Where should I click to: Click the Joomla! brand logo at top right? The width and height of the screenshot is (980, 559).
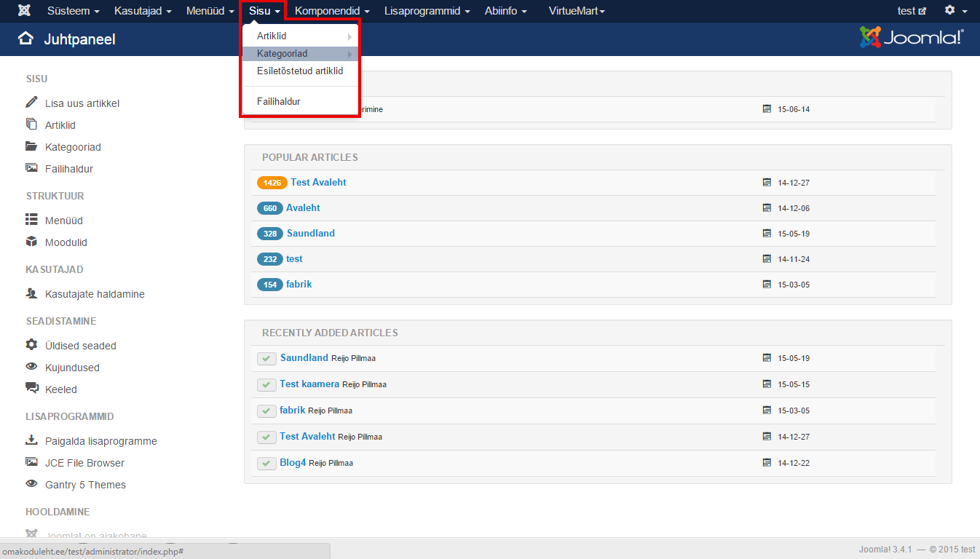(912, 38)
